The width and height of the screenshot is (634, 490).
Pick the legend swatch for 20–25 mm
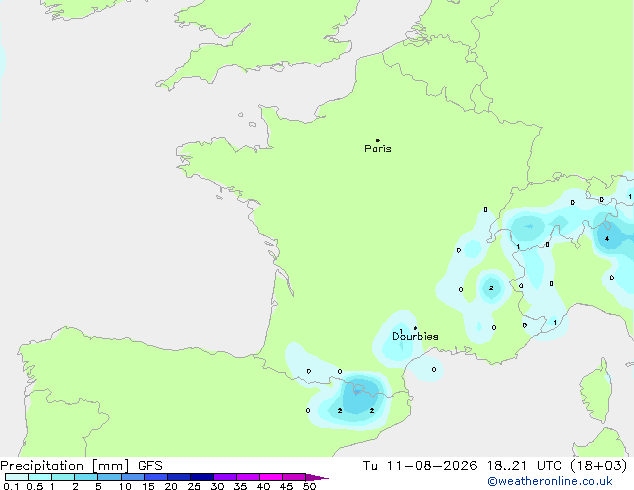click(179, 477)
